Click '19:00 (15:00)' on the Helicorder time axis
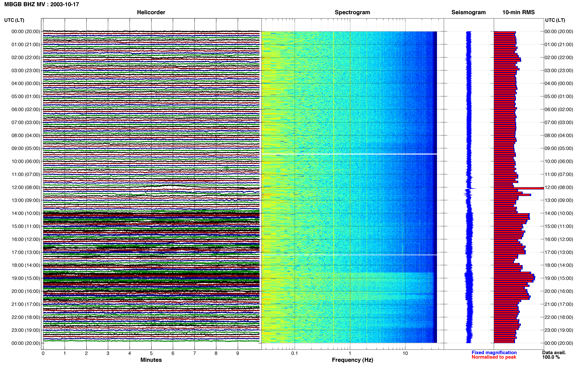This screenshot has width=588, height=368. [x=26, y=278]
